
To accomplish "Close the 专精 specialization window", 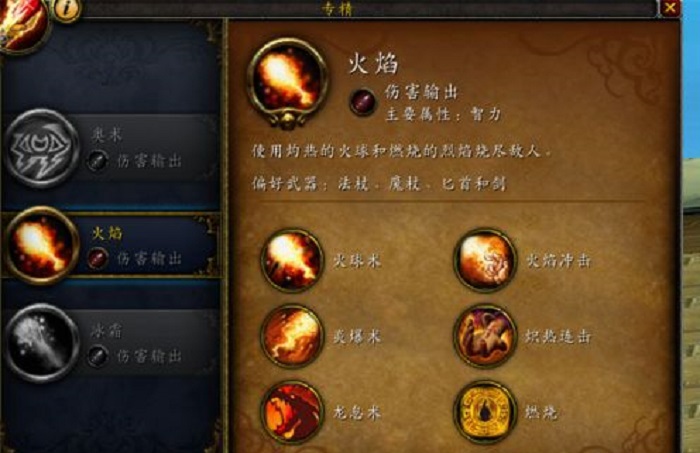I will [x=670, y=8].
